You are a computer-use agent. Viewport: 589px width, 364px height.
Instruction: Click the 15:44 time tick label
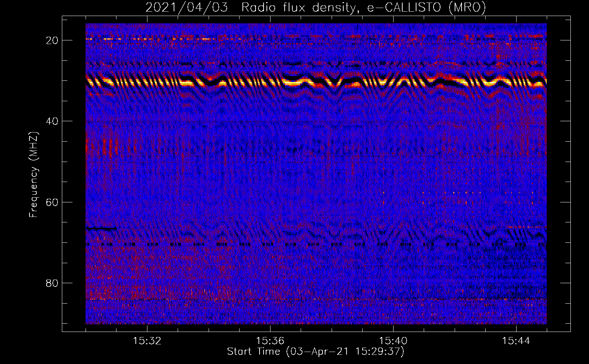(516, 341)
